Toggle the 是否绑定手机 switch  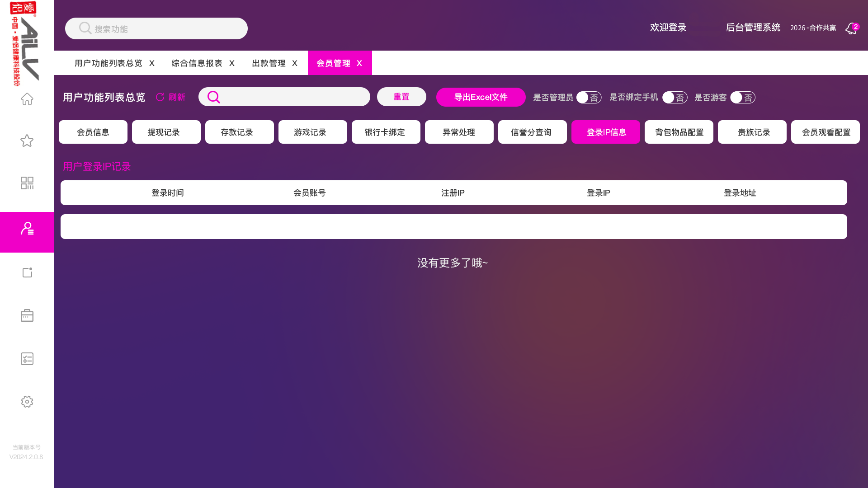[x=675, y=98]
